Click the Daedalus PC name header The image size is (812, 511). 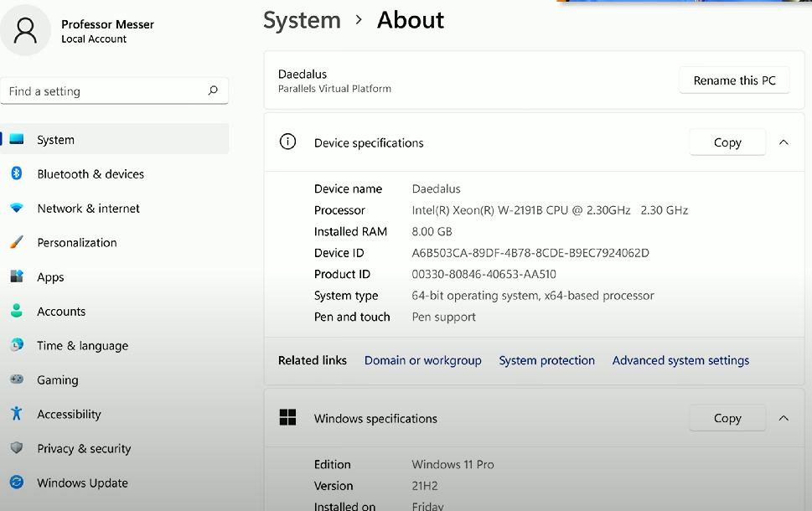(x=303, y=74)
